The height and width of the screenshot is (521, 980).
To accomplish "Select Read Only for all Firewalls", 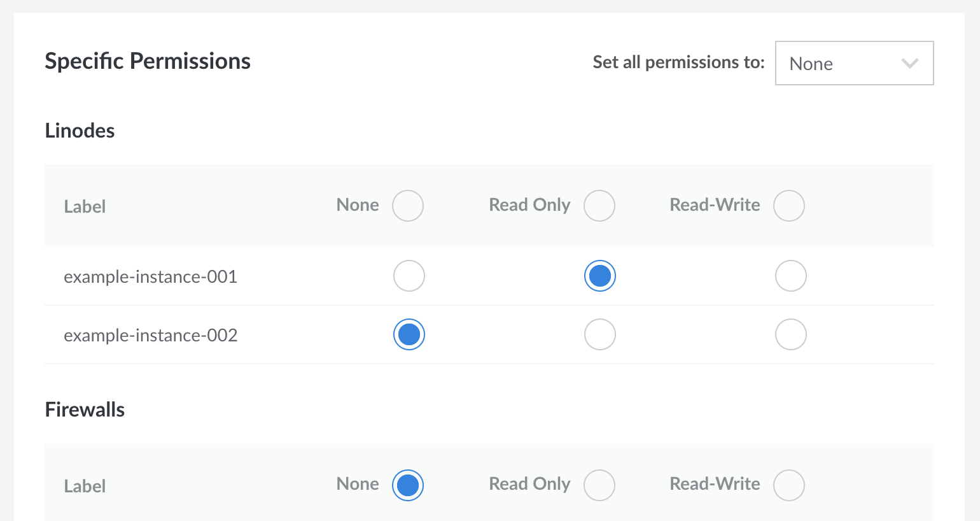I will 599,485.
